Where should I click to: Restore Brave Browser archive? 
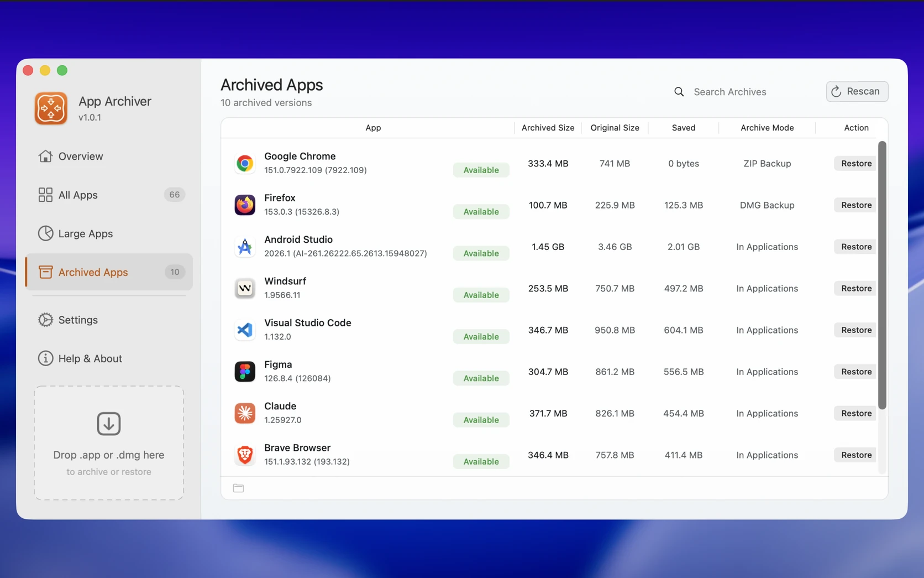[x=856, y=455]
